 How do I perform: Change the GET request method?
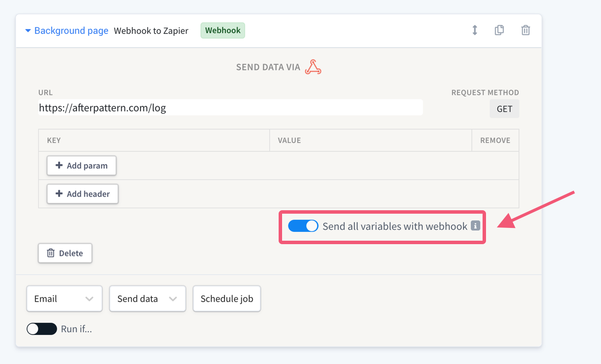504,109
